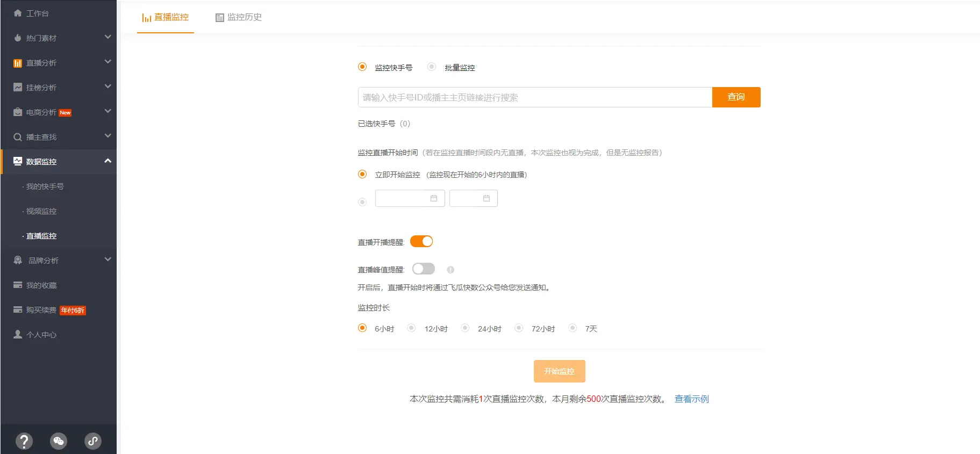
Task: Select the 批量监控 radio option
Action: pos(432,67)
